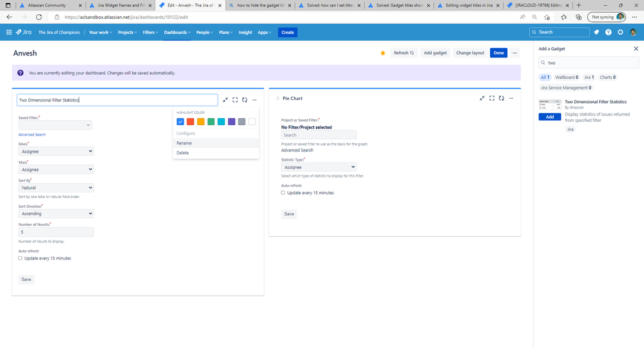Pick the purple highlight color swatch
The width and height of the screenshot is (644, 349).
point(231,122)
